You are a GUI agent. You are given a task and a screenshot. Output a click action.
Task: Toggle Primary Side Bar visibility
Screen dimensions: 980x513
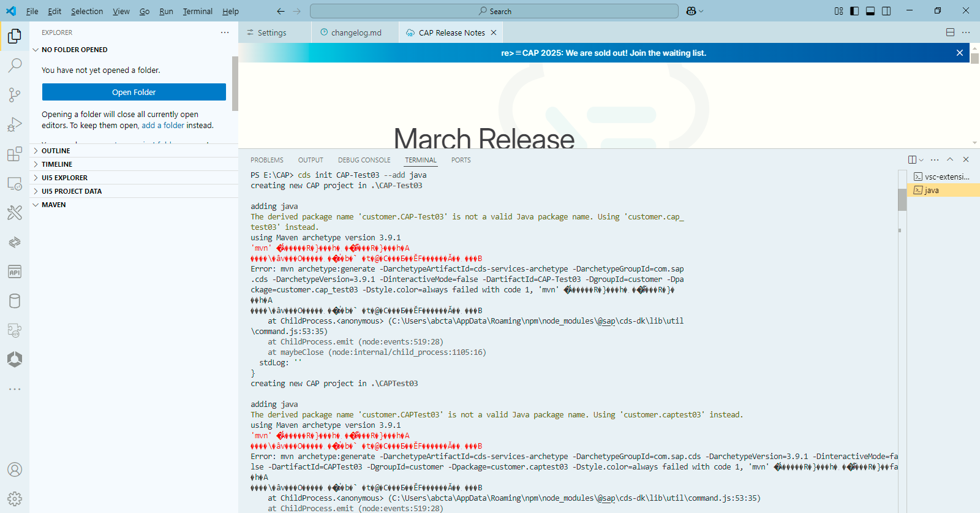coord(854,11)
